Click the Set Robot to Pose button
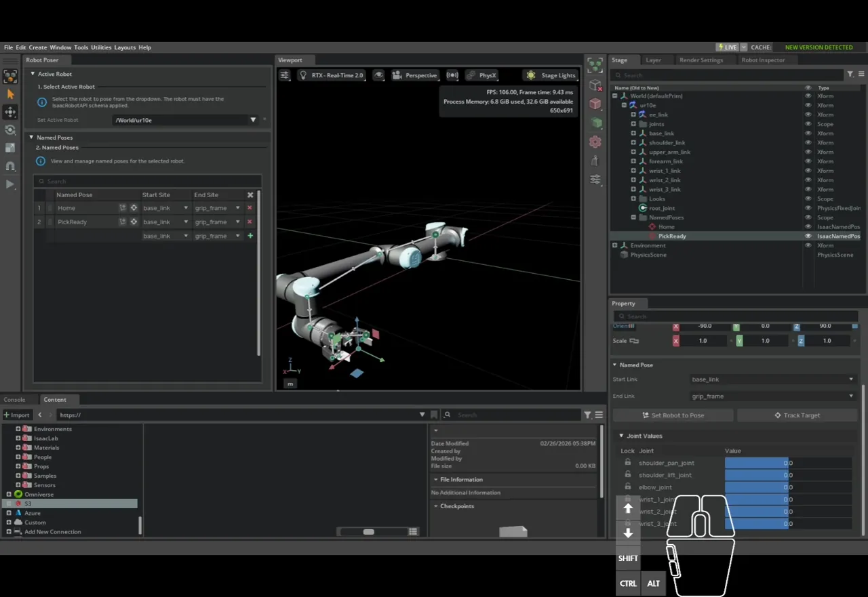 point(673,415)
